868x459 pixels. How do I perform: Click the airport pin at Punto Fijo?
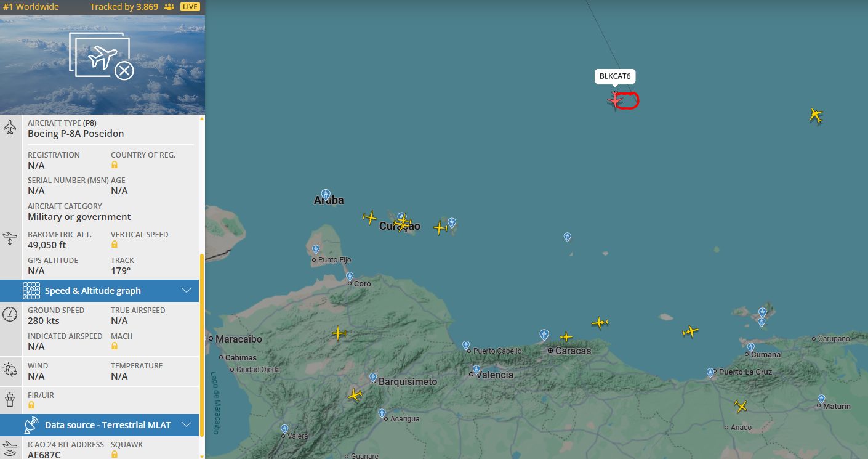316,250
